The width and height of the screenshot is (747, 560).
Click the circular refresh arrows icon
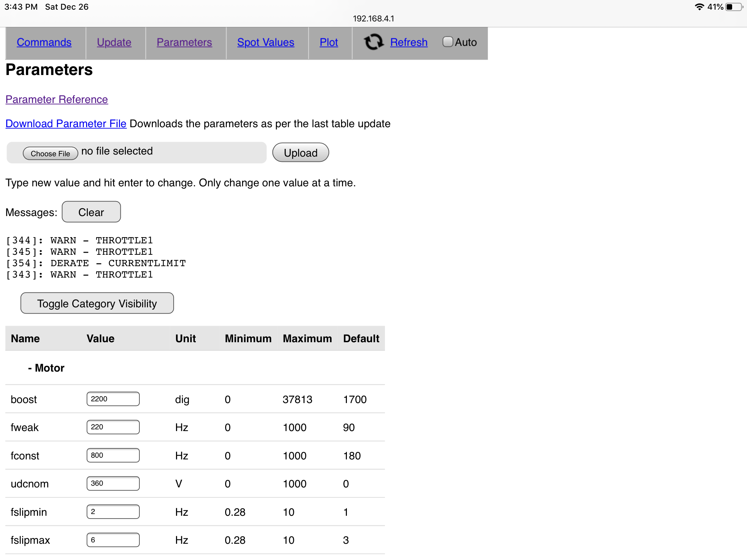(373, 42)
